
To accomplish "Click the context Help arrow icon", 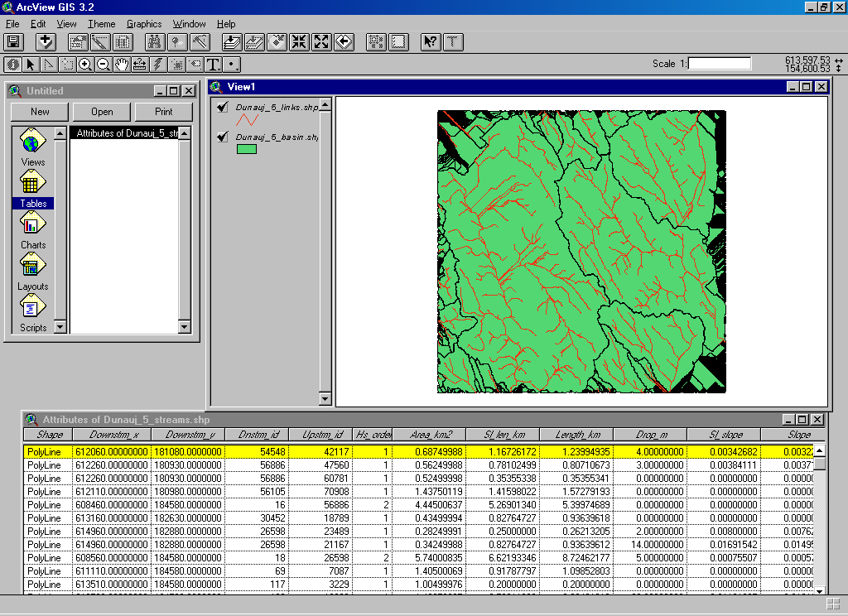I will (x=430, y=42).
